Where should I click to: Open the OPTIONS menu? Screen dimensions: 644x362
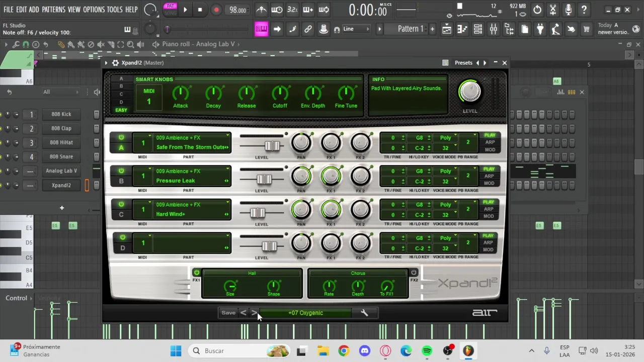pyautogui.click(x=94, y=10)
